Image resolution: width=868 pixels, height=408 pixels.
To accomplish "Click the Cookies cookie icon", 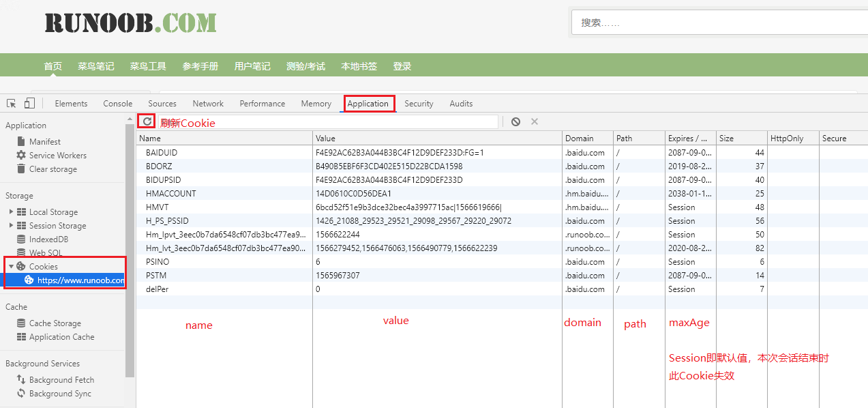I will (21, 266).
